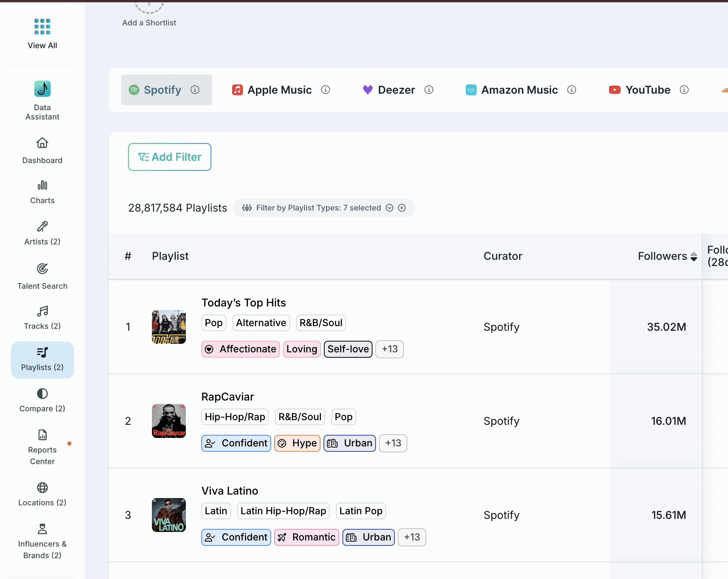
Task: Switch to YouTube tab
Action: coord(640,90)
